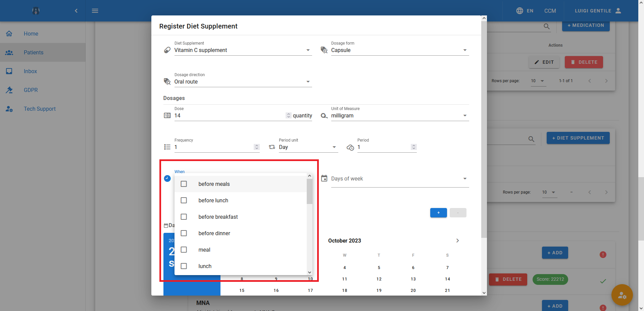Click the + MEDICATION button
The height and width of the screenshot is (311, 644).
pos(586,25)
